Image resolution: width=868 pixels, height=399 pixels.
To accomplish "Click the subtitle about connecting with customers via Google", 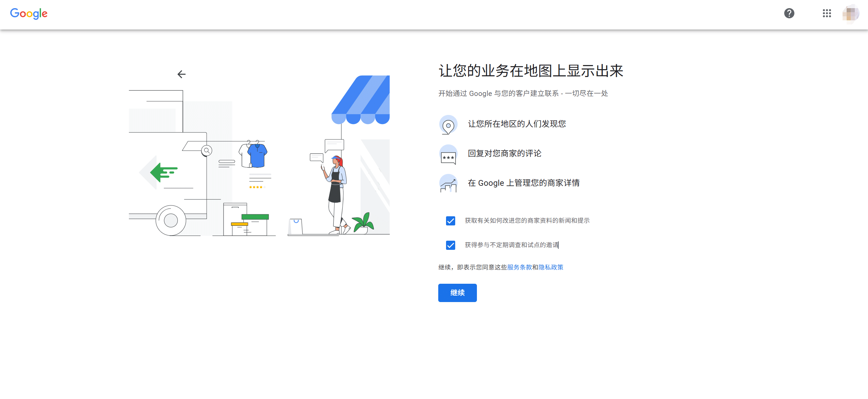I will pos(523,94).
